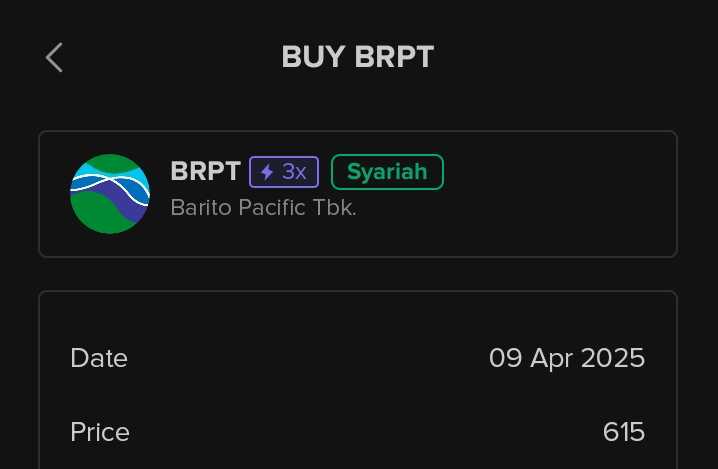
Task: Tap the Barito Pacific circular logo
Action: pyautogui.click(x=110, y=194)
